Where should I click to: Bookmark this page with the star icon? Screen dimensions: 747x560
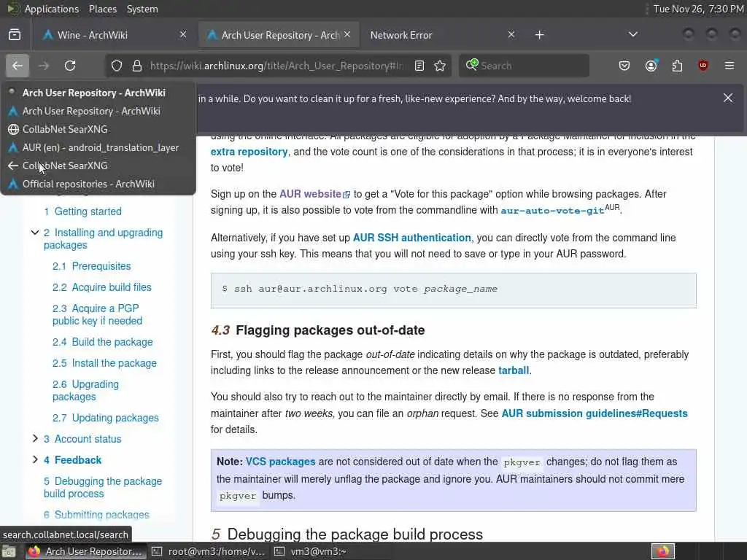tap(440, 66)
